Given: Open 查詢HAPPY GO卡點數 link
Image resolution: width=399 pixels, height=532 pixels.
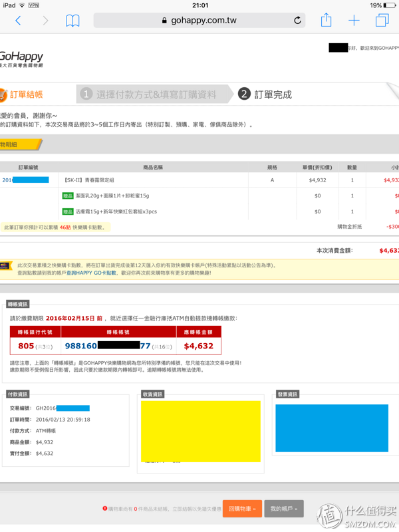Looking at the screenshot, I should tap(91, 273).
